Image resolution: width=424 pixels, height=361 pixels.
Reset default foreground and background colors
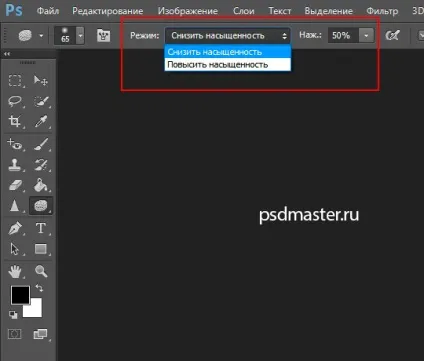(13, 314)
